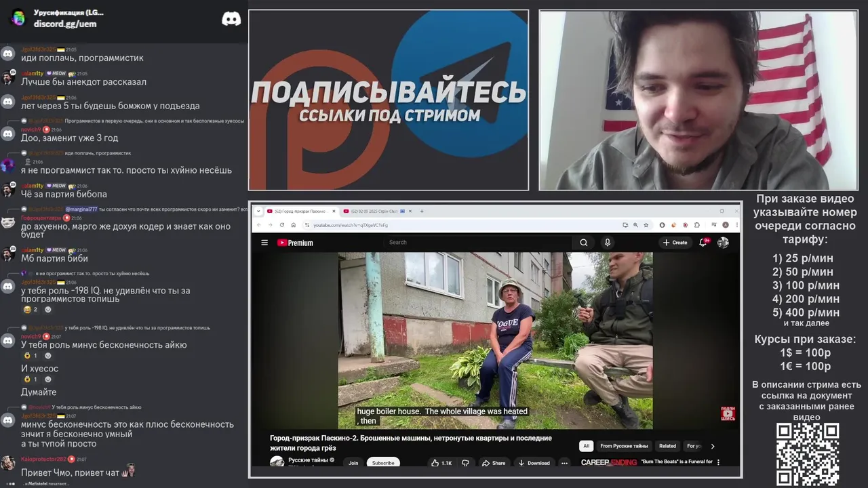Click message 'Мб партия биби'

54,258
